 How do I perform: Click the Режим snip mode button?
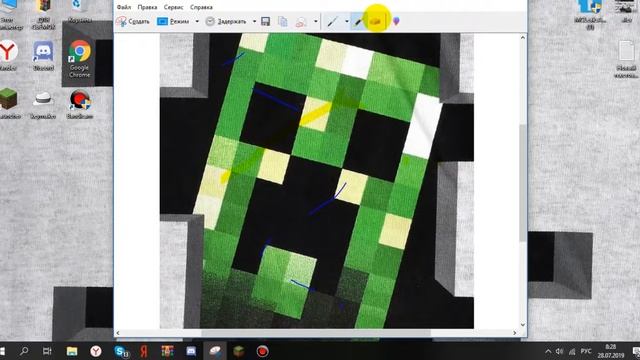[x=173, y=21]
